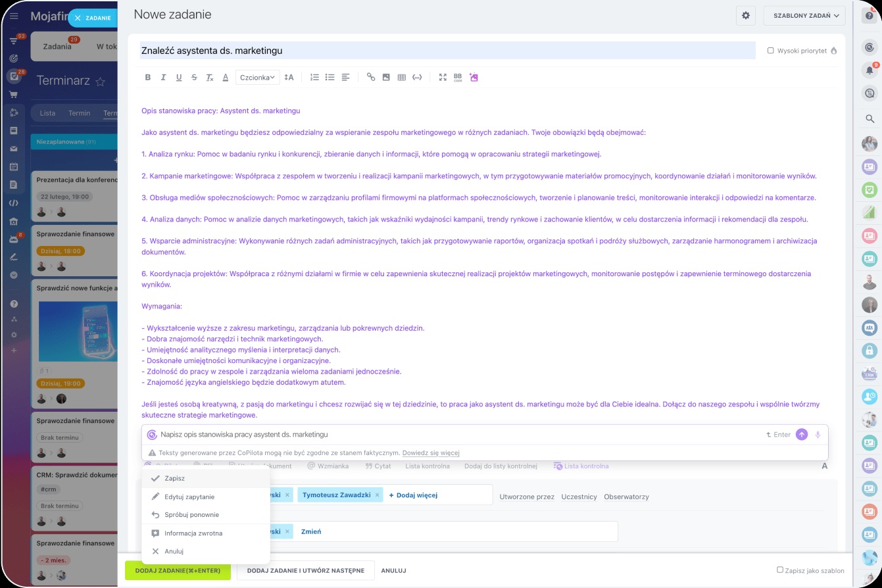Screen dimensions: 882x588
Task: Choose Zapisz from the CoPilot menu
Action: [x=175, y=479]
